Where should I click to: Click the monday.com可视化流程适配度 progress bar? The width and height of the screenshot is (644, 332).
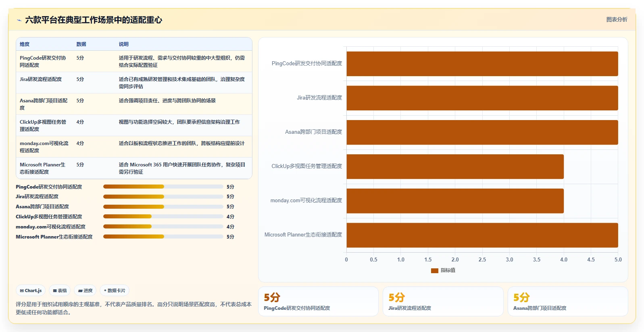(163, 226)
